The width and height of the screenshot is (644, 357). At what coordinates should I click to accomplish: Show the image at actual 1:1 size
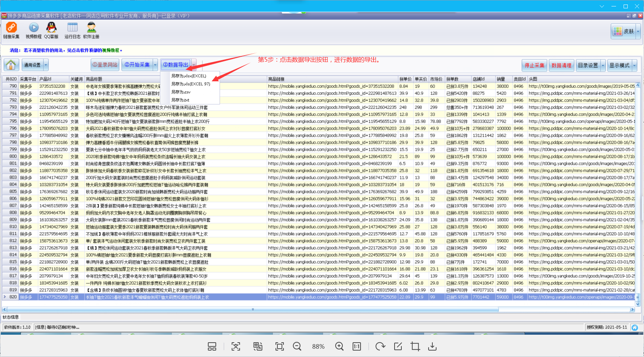[x=357, y=346]
